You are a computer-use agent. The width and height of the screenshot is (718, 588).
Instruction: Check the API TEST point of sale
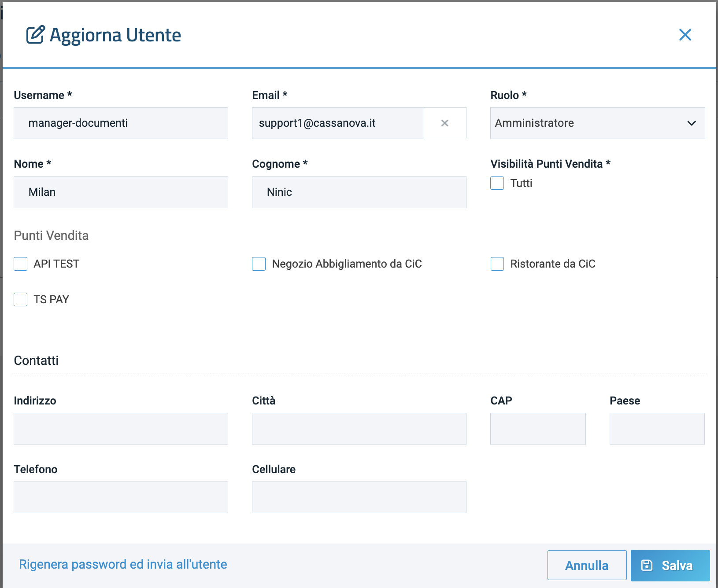[21, 264]
